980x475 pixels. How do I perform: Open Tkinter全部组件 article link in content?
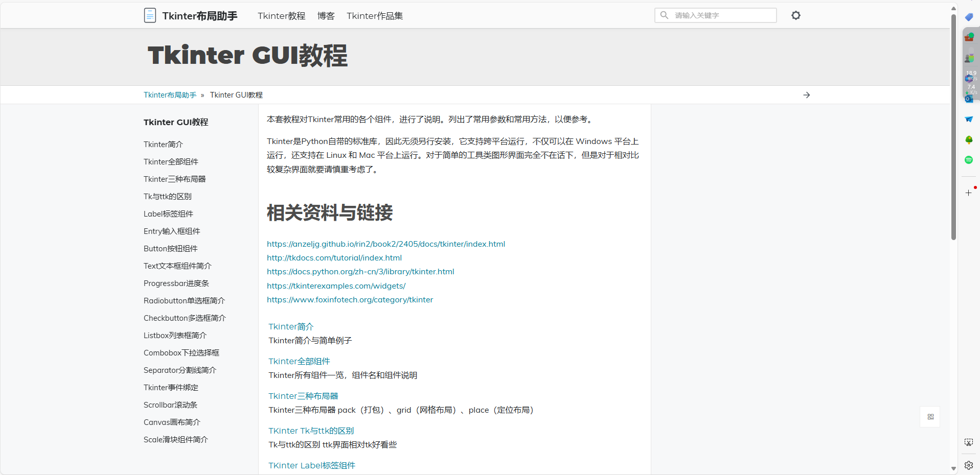[299, 362]
